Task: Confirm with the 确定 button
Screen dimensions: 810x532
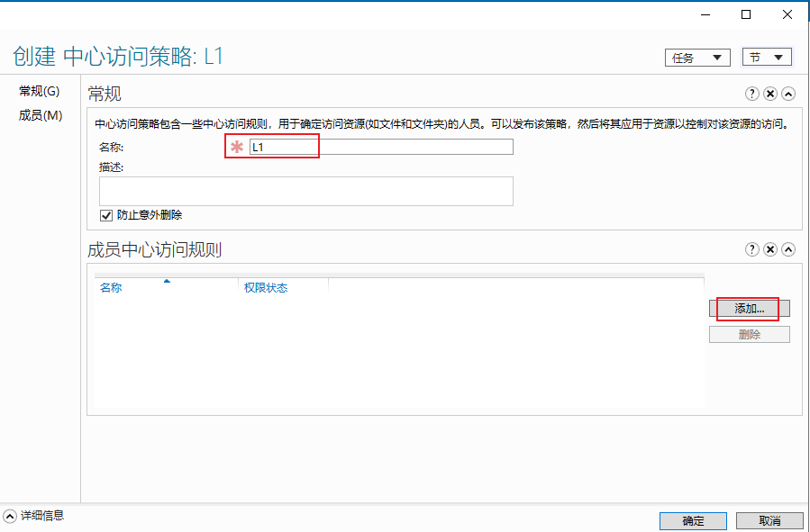Action: coord(693,520)
